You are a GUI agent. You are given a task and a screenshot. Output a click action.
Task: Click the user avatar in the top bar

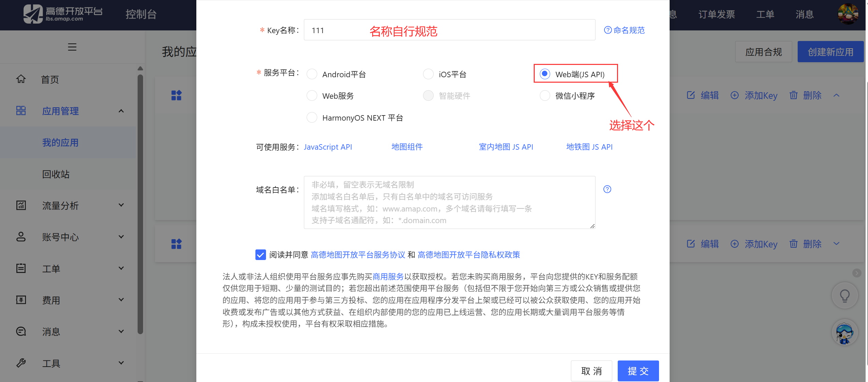(x=848, y=14)
